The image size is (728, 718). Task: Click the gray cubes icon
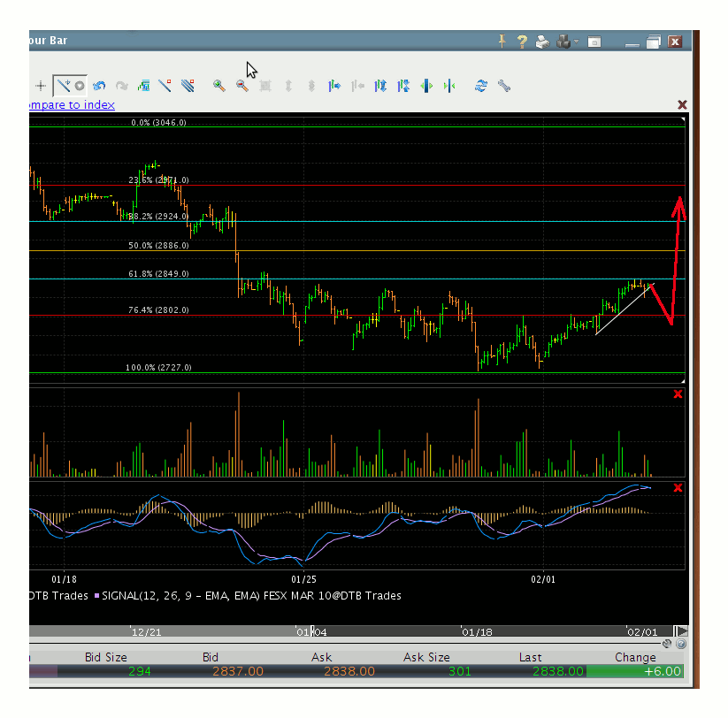point(563,42)
